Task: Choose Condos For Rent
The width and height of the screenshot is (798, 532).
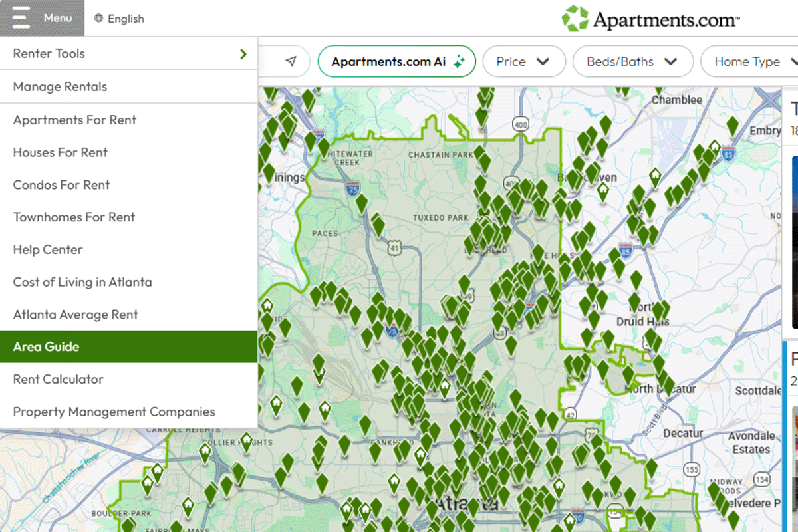Action: pyautogui.click(x=128, y=185)
